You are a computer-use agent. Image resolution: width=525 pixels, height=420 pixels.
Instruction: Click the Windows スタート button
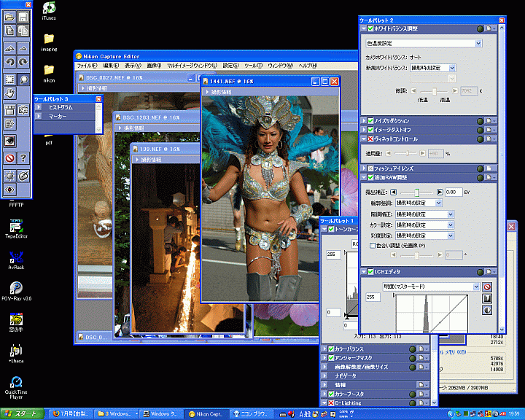coord(22,413)
